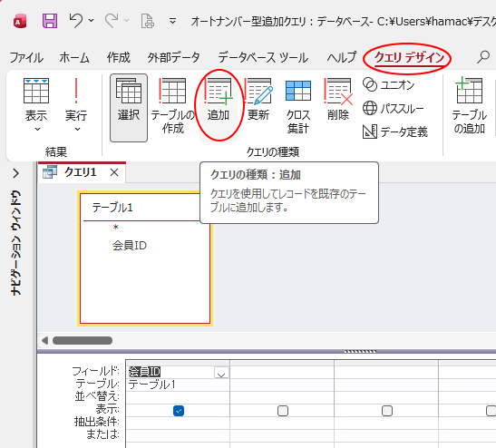The width and height of the screenshot is (496, 448).
Task: Check the 表示 checkbox in third column
Action: [387, 411]
